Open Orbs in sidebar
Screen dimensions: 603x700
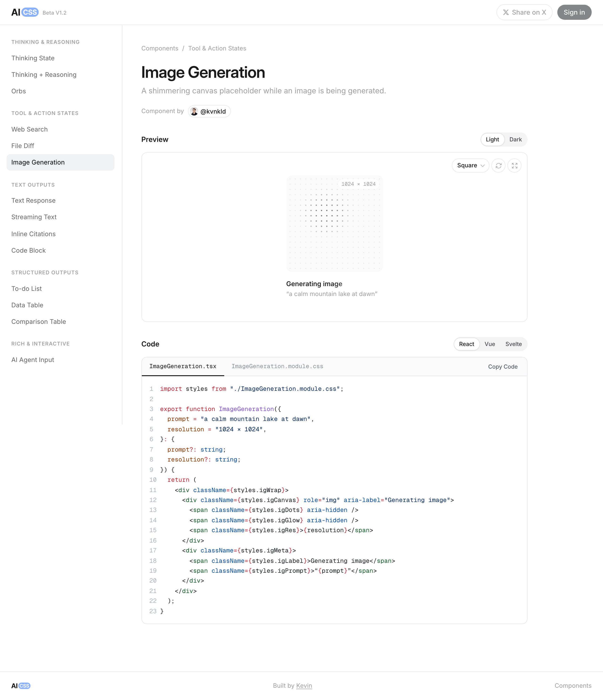click(x=61, y=91)
